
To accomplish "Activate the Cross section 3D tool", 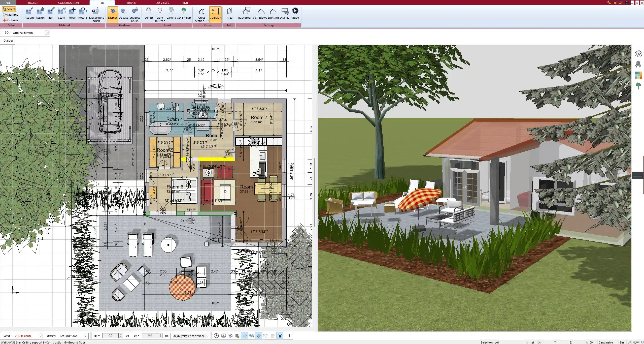I will point(201,14).
